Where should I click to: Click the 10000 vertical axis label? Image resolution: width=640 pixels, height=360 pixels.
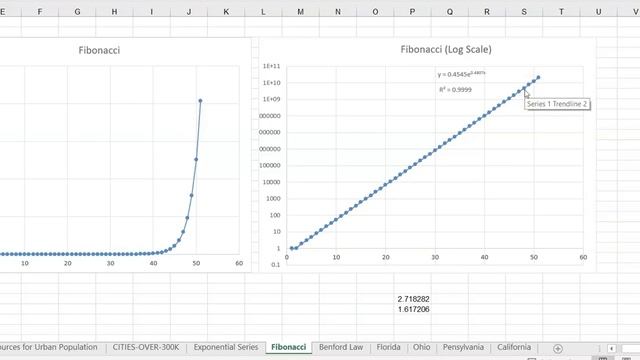272,182
